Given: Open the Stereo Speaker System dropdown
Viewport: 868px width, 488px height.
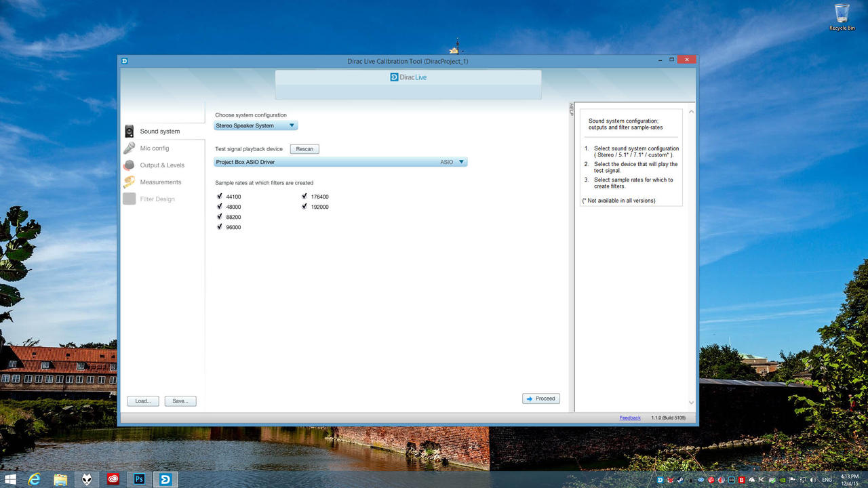Looking at the screenshot, I should (x=256, y=125).
